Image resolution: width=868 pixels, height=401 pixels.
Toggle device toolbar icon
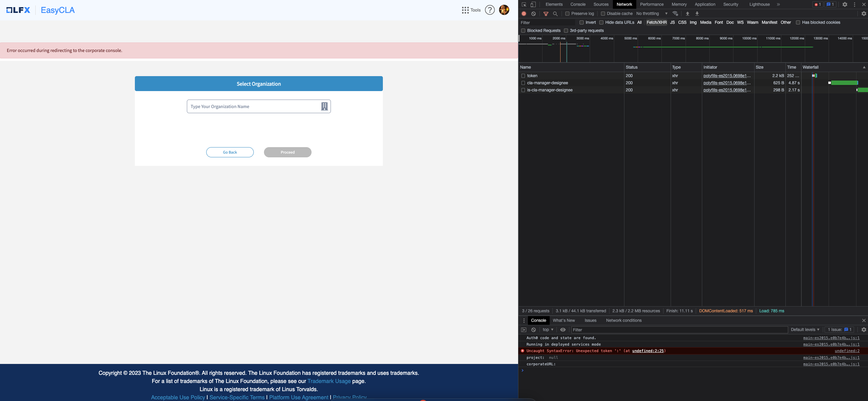click(533, 4)
